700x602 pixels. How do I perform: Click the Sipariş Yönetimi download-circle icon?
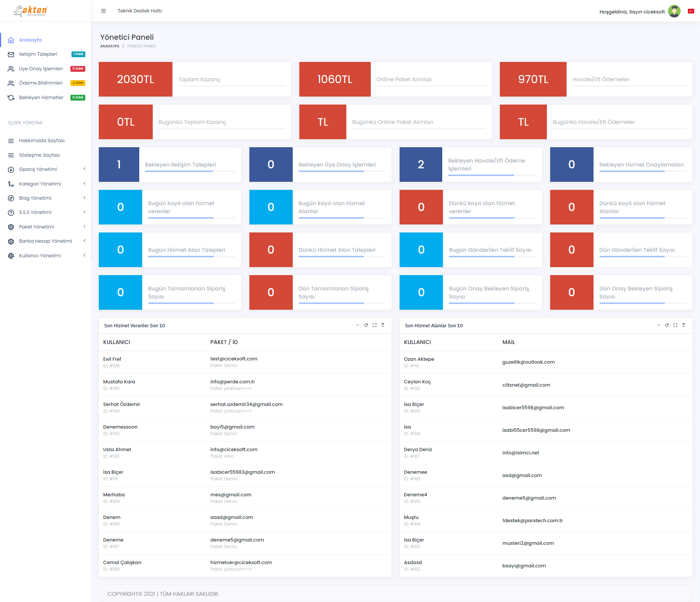[x=11, y=169]
